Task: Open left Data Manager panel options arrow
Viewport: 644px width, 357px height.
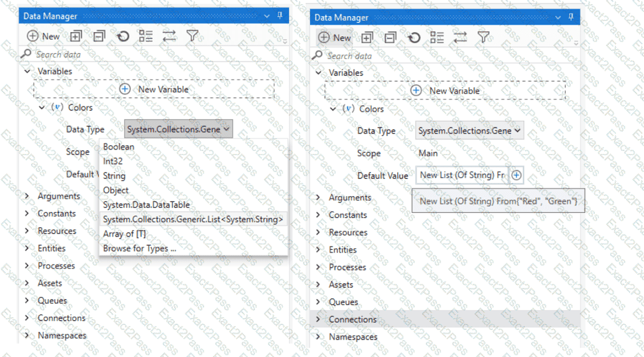Action: pos(267,16)
